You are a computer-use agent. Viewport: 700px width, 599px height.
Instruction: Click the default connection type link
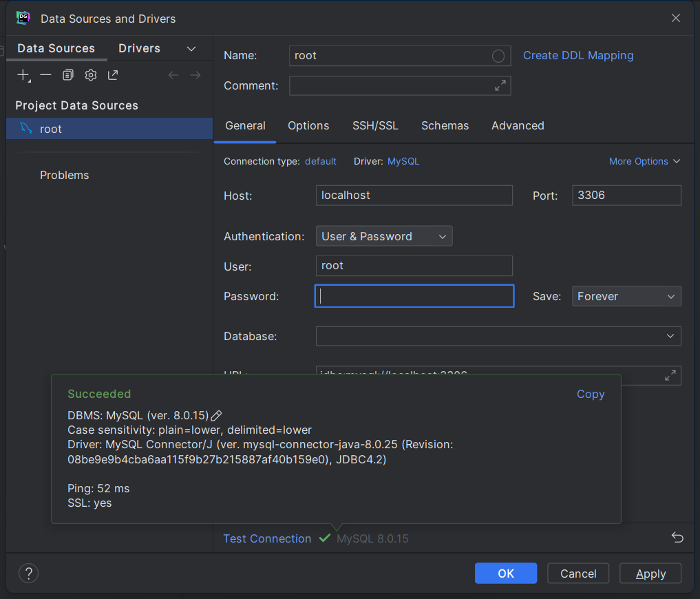click(321, 161)
